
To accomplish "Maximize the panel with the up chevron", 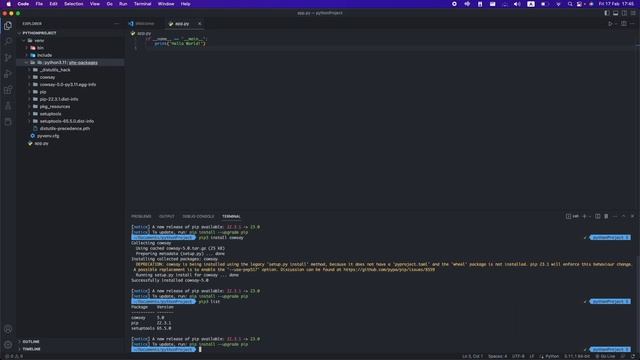I will [x=623, y=216].
